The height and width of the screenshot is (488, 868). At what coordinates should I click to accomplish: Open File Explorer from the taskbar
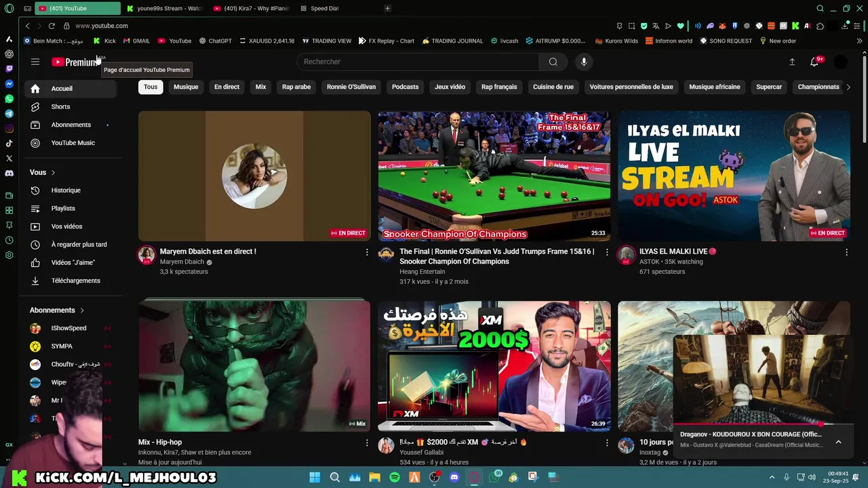(x=374, y=477)
